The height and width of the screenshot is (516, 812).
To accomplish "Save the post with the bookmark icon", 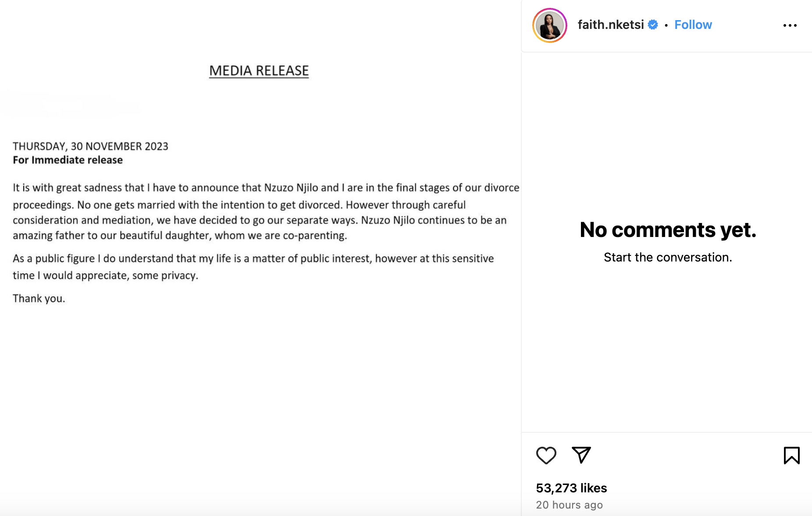I will (791, 456).
